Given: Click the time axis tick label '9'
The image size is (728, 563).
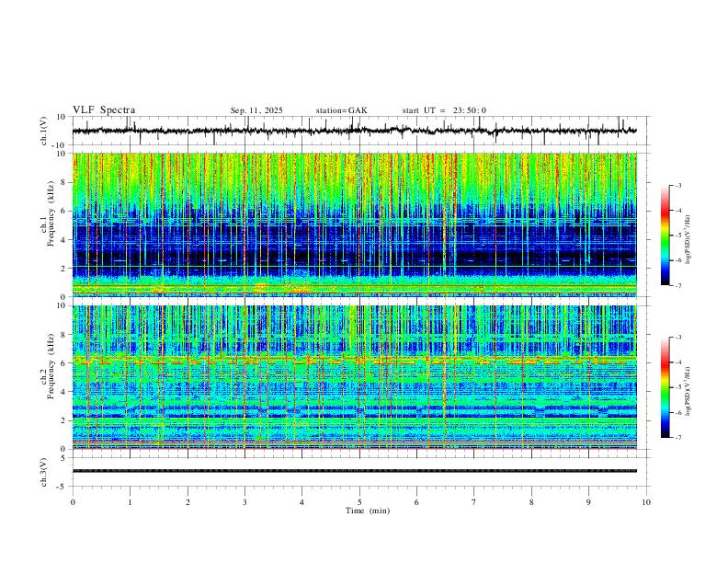Looking at the screenshot, I should pyautogui.click(x=588, y=502).
